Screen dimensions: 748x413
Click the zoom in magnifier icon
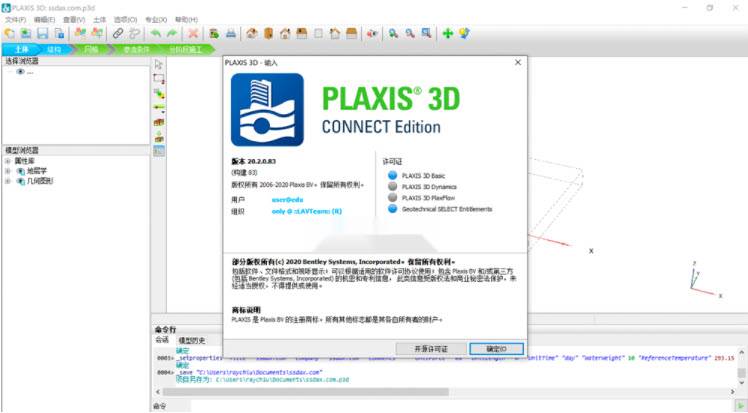tap(393, 33)
